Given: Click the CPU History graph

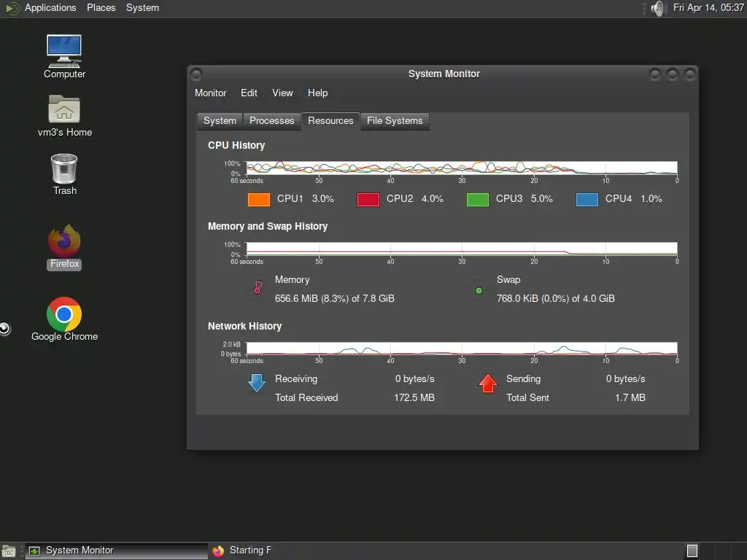Looking at the screenshot, I should point(461,168).
